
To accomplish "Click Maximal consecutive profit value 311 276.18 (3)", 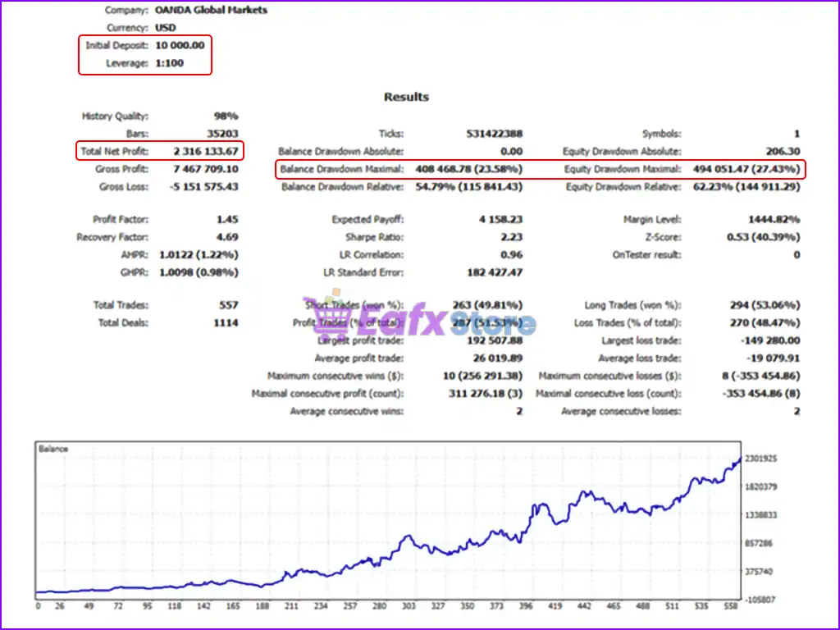I will coord(486,394).
